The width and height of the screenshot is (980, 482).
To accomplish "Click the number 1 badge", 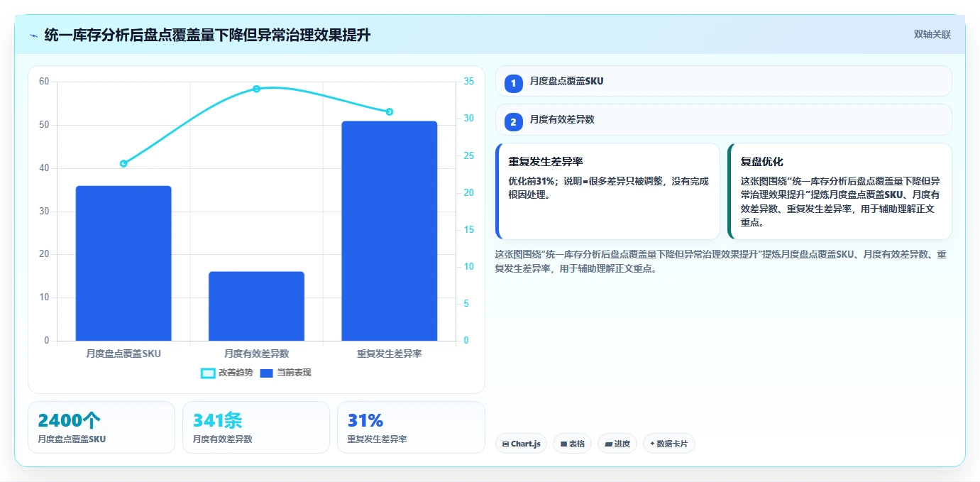I will [513, 83].
